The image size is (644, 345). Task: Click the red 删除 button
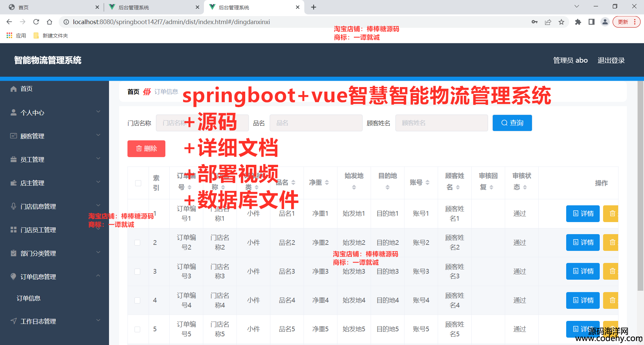(146, 149)
